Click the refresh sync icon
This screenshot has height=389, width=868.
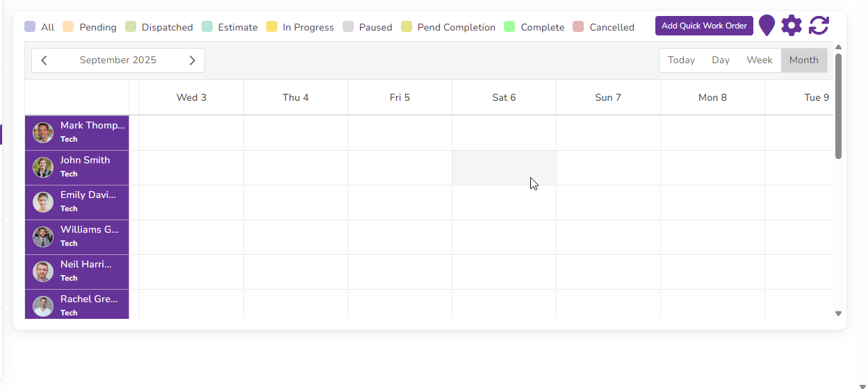819,26
